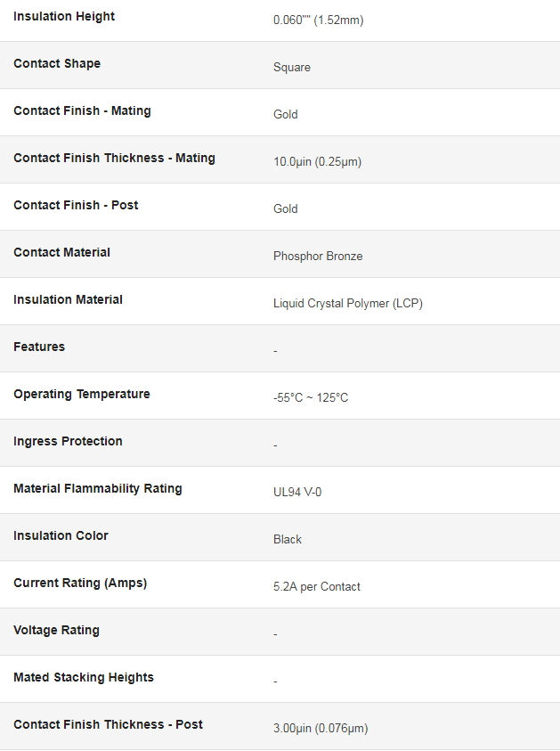Select Contact Finish Thickness - Mating label

[114, 158]
